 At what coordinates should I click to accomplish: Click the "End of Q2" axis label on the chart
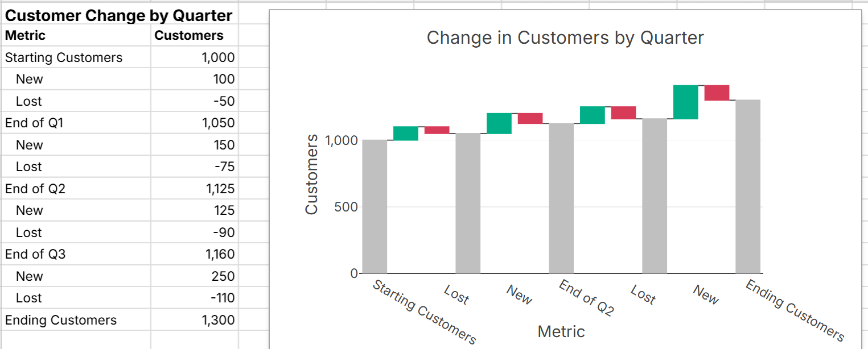tap(586, 298)
